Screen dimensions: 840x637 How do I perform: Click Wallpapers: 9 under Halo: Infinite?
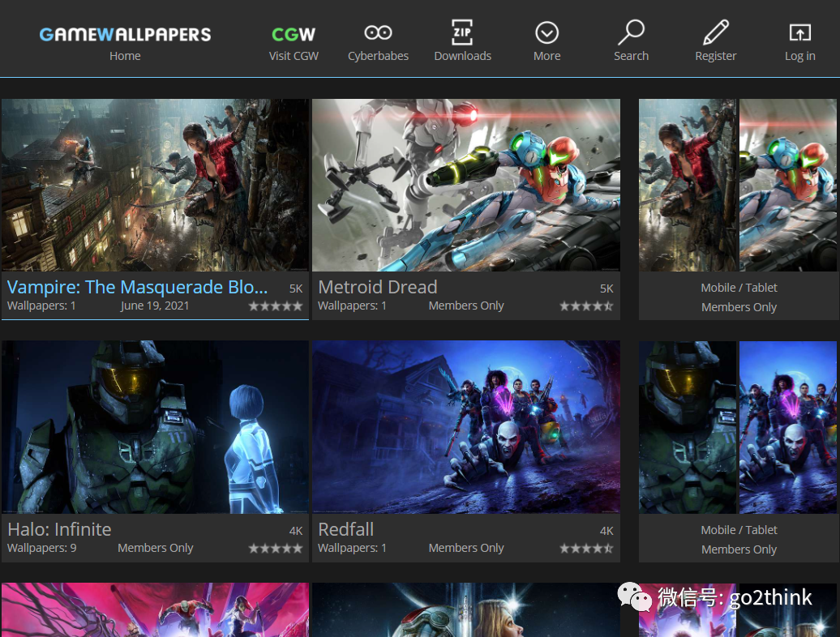pyautogui.click(x=42, y=548)
